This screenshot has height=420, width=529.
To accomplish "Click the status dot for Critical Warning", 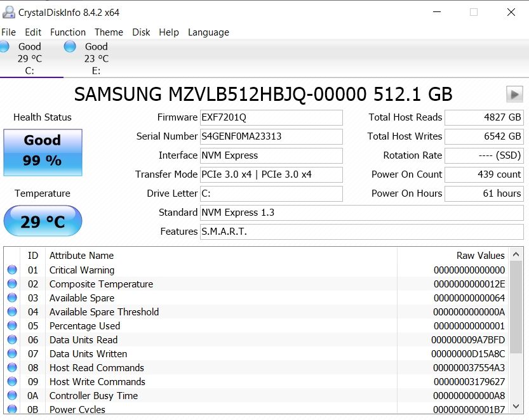I will click(x=12, y=270).
